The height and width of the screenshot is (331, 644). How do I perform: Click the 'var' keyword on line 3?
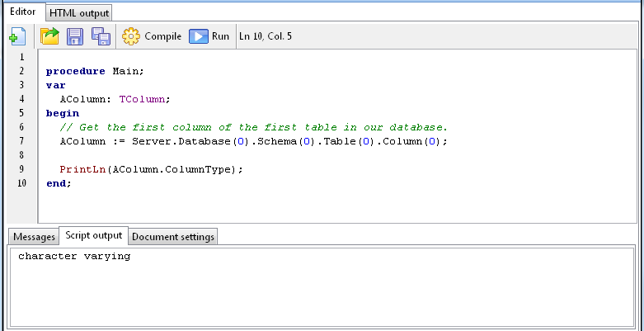(x=55, y=85)
